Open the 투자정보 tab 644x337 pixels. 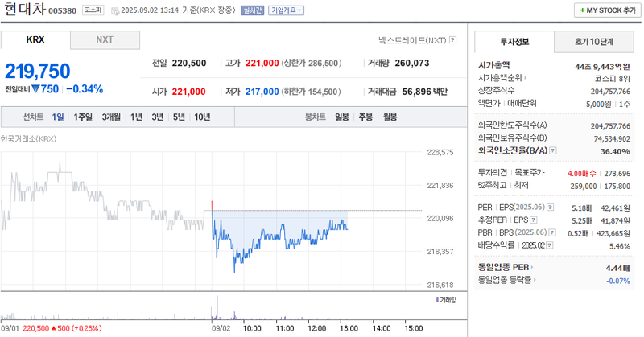point(514,42)
